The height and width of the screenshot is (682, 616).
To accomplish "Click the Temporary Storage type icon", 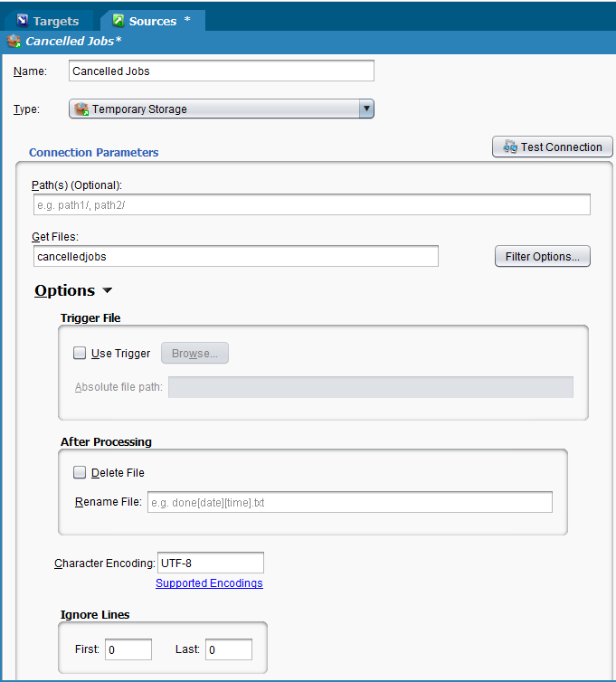I will 81,109.
